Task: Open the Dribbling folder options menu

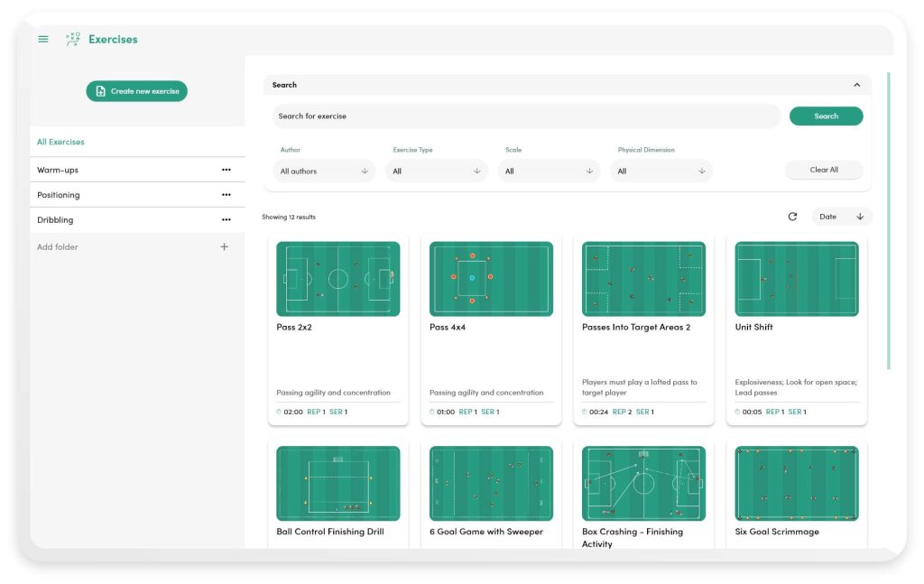Action: pyautogui.click(x=226, y=219)
